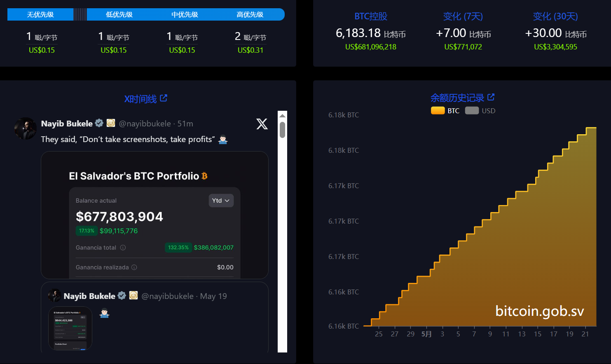This screenshot has width=611, height=364.
Task: Click the info icon next to Ganancia realizada
Action: coord(134,267)
